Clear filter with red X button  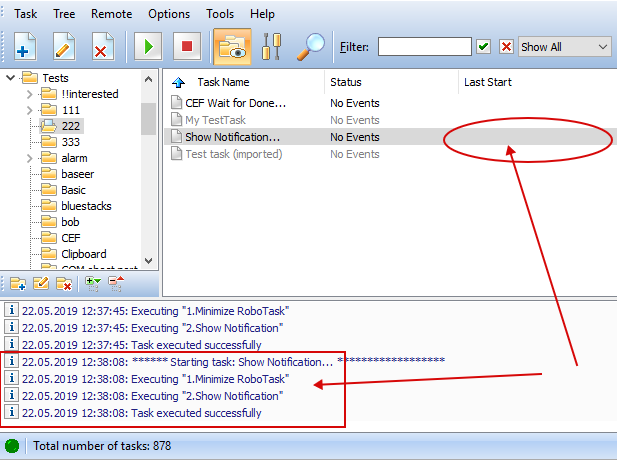(506, 47)
